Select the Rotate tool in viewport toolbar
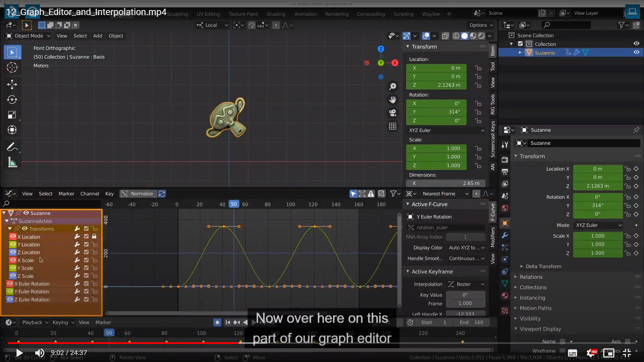Viewport: 644px width, 362px height. tap(12, 100)
